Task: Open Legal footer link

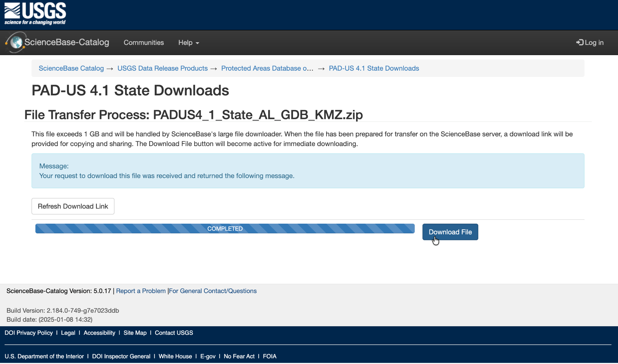Action: (68, 333)
